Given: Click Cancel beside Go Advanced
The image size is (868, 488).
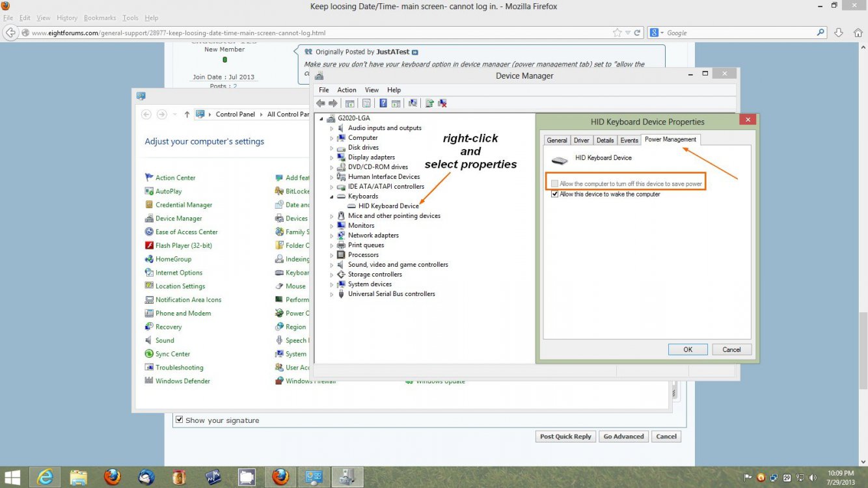Looking at the screenshot, I should 666,437.
